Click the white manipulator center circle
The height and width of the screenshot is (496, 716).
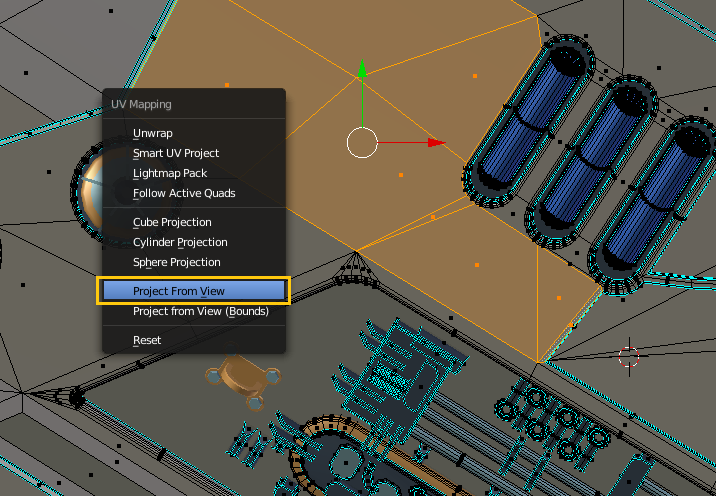pos(362,143)
